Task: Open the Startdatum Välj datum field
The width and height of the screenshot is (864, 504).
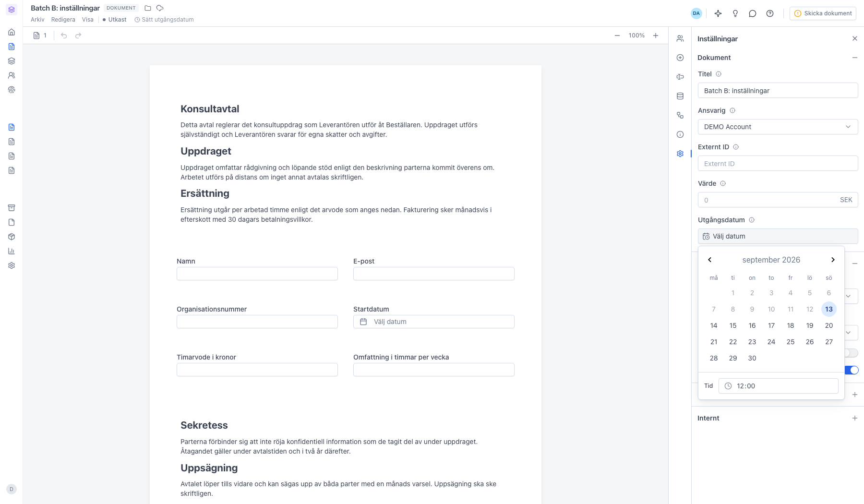Action: pyautogui.click(x=434, y=322)
